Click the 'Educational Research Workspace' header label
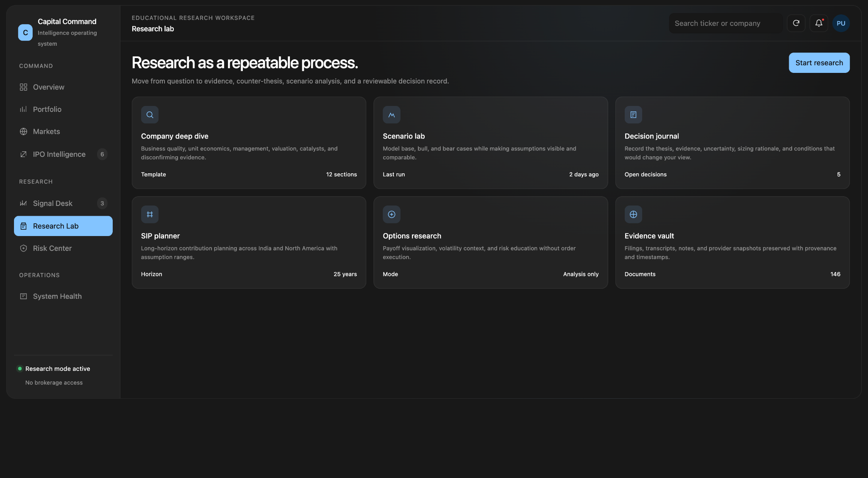The image size is (868, 478). pos(193,18)
